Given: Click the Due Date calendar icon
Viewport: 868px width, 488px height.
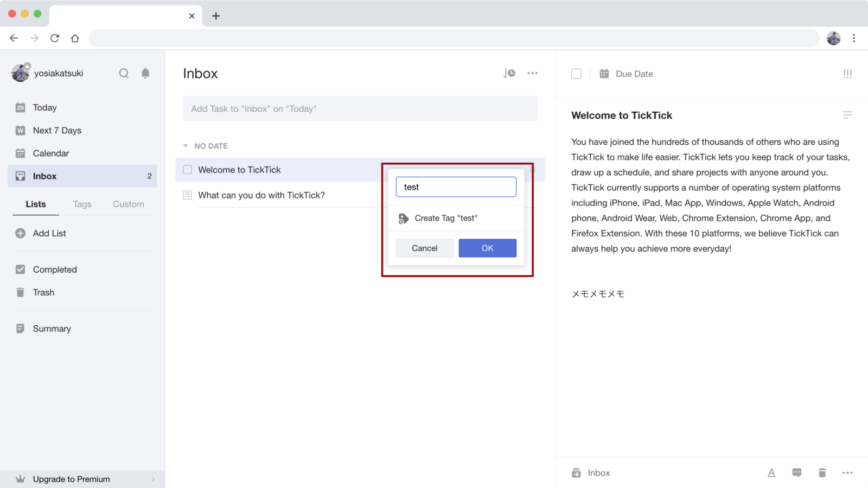Looking at the screenshot, I should point(604,73).
